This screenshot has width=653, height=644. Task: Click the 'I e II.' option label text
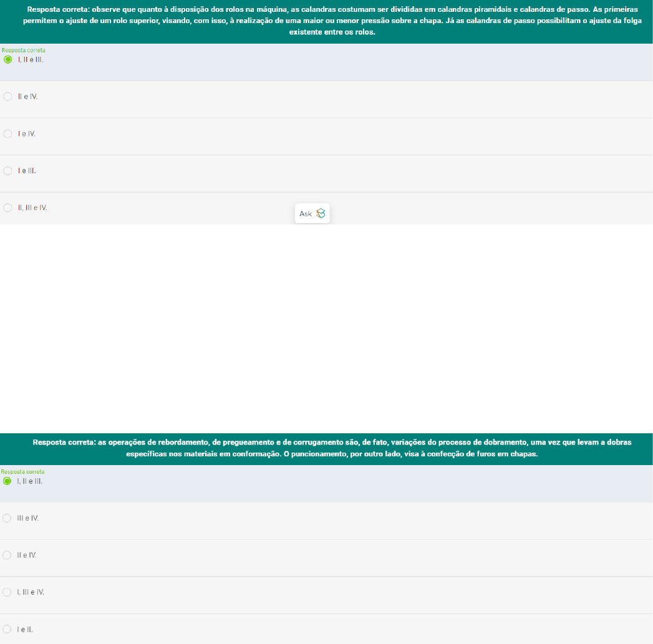pos(25,629)
